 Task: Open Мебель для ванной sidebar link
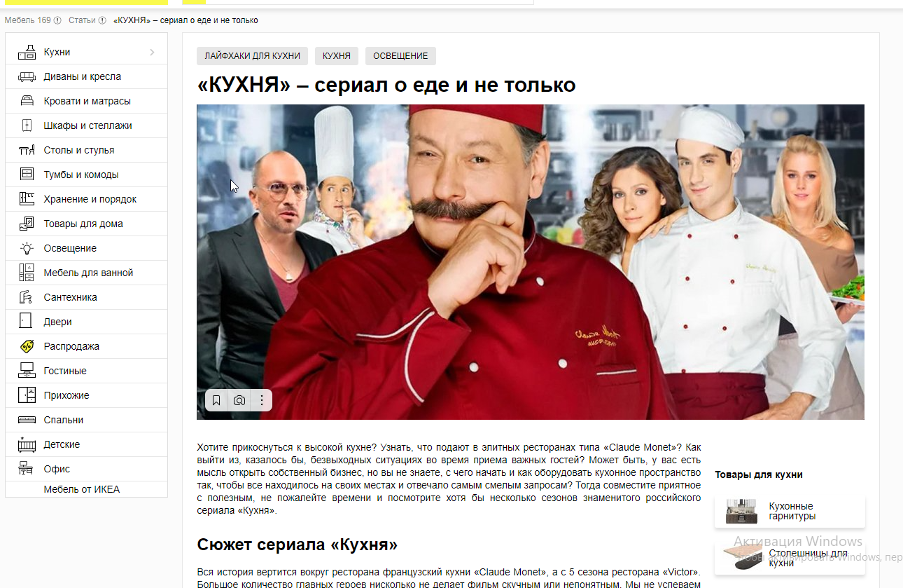click(86, 273)
